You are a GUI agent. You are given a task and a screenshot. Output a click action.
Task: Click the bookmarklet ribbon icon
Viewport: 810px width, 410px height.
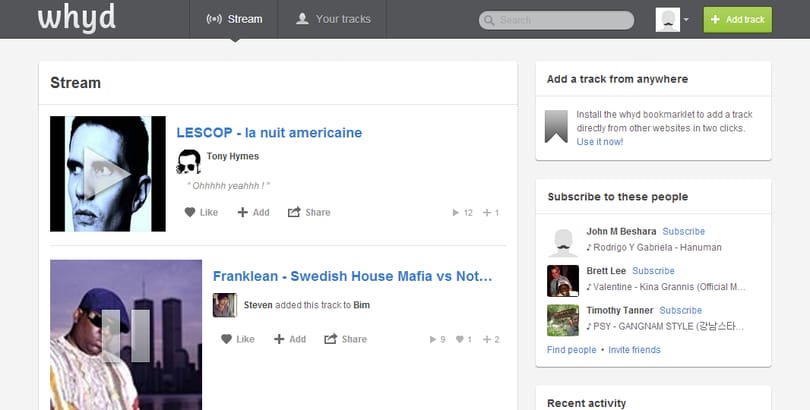click(x=556, y=127)
